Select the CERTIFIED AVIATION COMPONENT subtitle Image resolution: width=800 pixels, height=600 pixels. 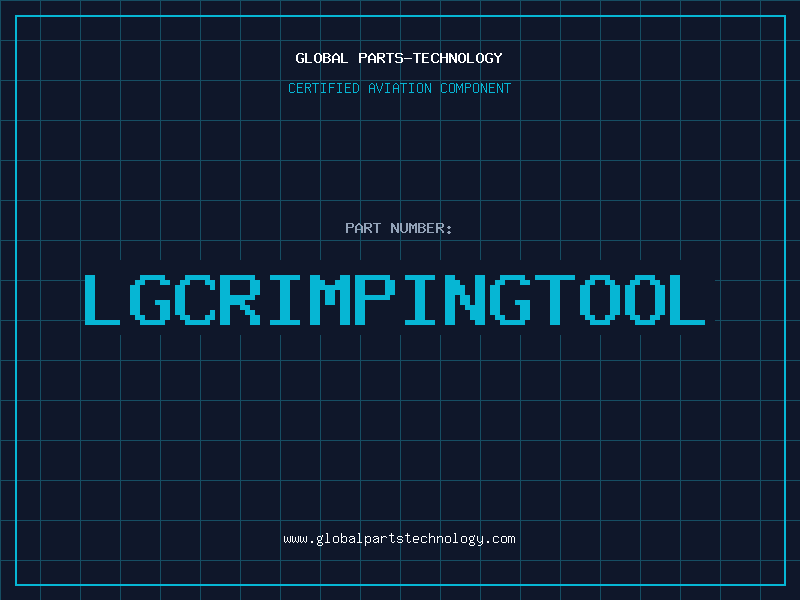[399, 88]
